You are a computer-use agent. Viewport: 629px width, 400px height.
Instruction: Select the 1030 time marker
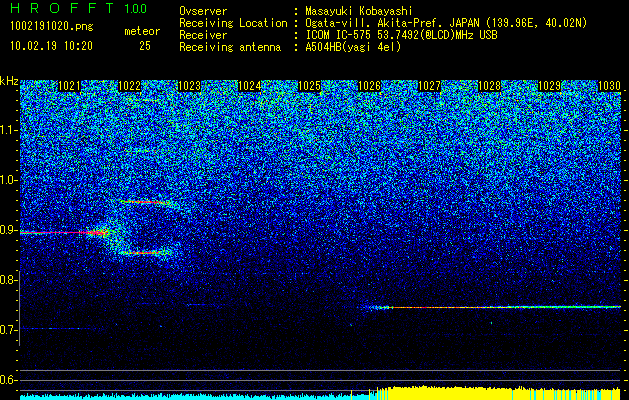click(609, 86)
